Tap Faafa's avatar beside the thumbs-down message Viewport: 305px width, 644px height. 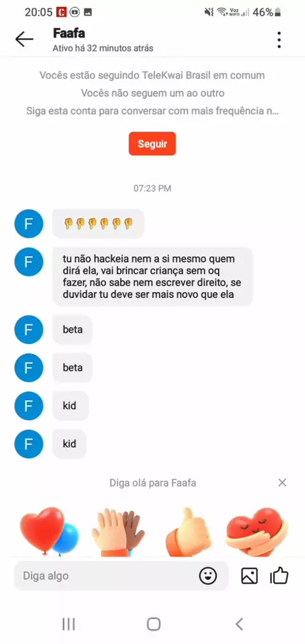[29, 224]
